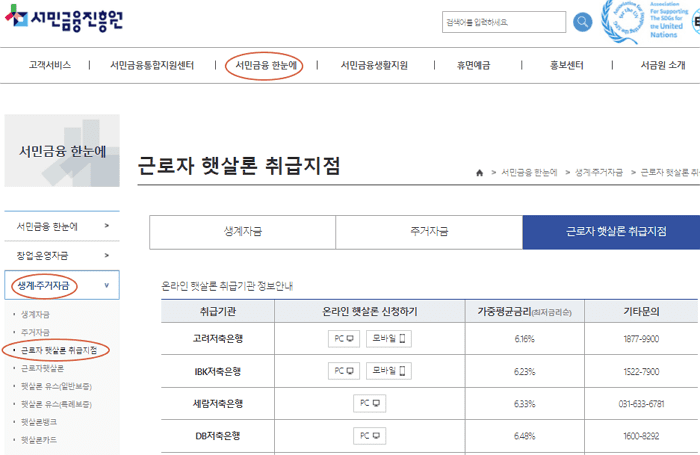This screenshot has width=700, height=455.
Task: Open 햇살론 유스(특례보증) sidebar link
Action: tap(56, 404)
